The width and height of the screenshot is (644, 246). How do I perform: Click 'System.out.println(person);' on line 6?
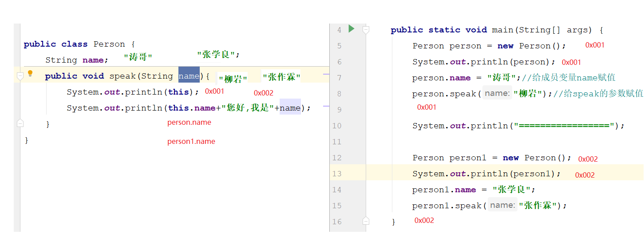click(484, 62)
